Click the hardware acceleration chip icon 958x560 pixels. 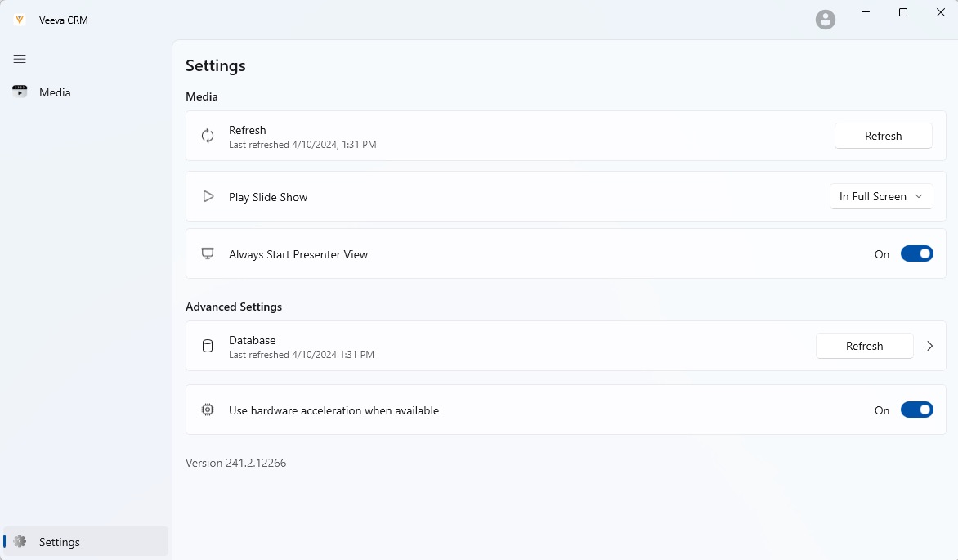tap(208, 410)
